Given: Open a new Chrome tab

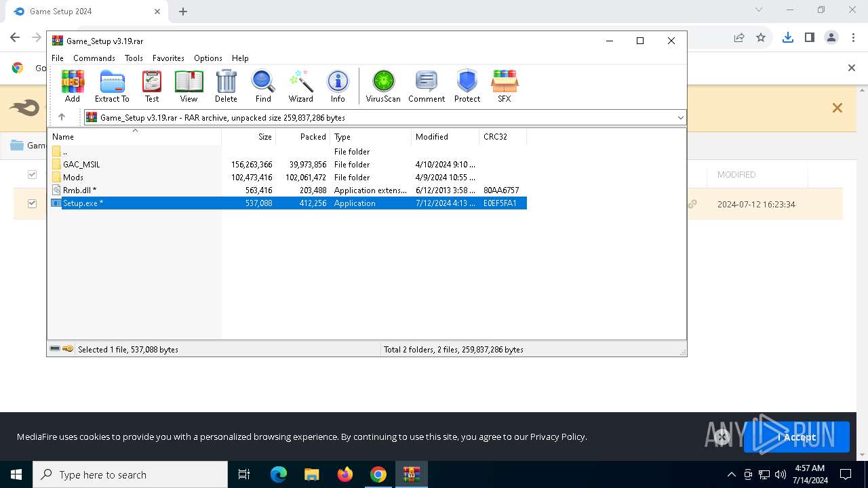Looking at the screenshot, I should (x=183, y=11).
